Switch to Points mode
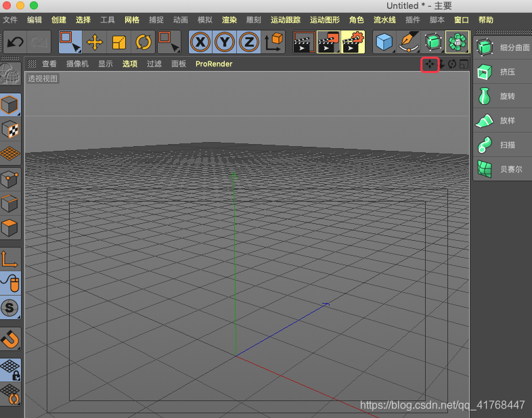Screen dimensions: 532x418 pos(10,179)
